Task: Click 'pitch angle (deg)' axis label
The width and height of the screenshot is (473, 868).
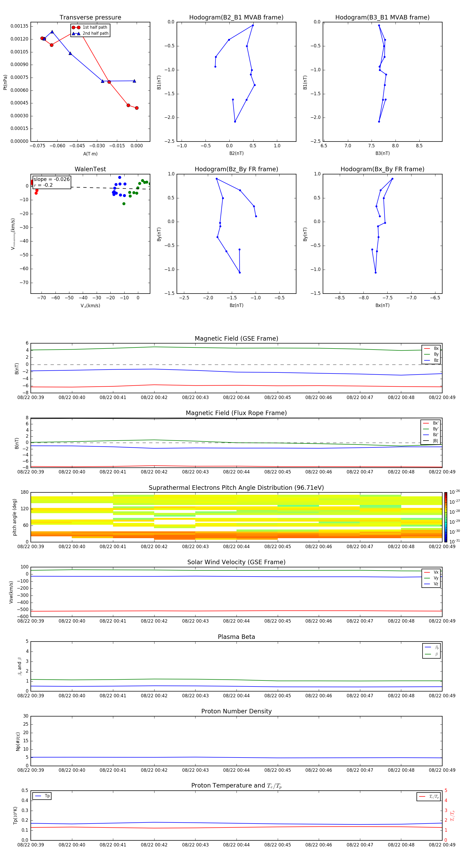Action: pyautogui.click(x=14, y=517)
